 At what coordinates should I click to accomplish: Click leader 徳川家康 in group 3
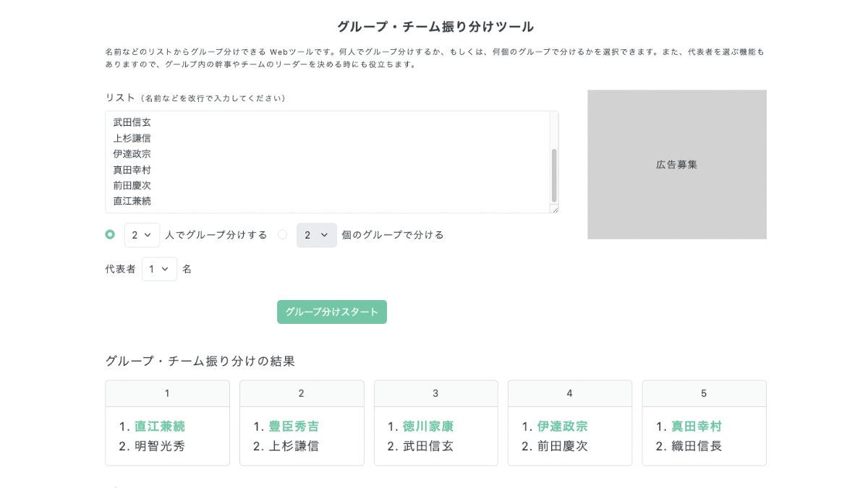coord(428,427)
